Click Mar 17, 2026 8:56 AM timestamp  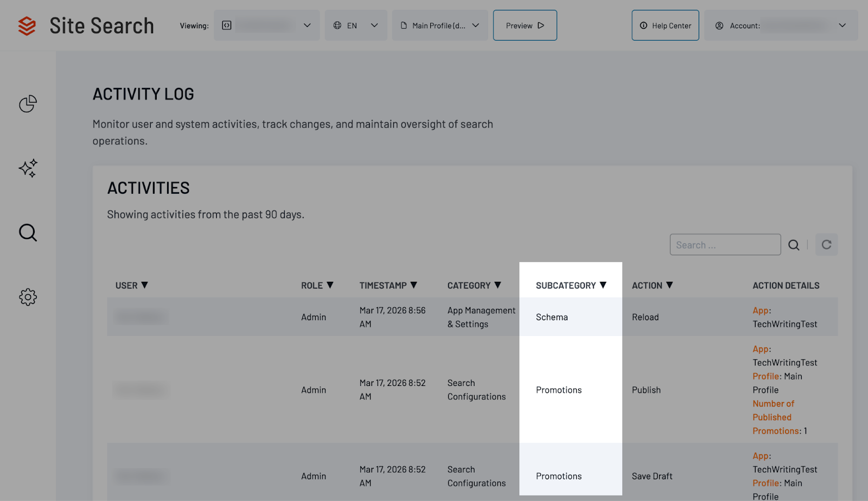click(392, 317)
